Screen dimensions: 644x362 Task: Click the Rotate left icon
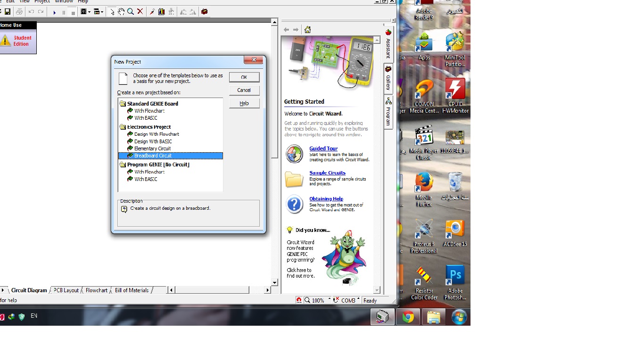coord(183,12)
